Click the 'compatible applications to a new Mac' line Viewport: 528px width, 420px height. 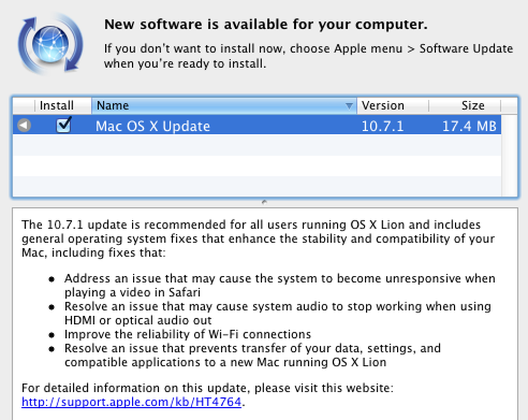click(x=225, y=362)
